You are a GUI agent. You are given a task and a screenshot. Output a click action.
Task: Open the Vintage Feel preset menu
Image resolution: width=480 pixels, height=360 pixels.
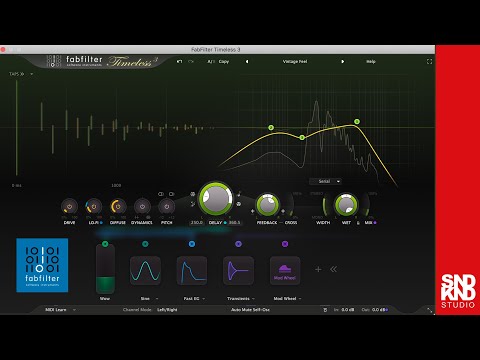295,62
